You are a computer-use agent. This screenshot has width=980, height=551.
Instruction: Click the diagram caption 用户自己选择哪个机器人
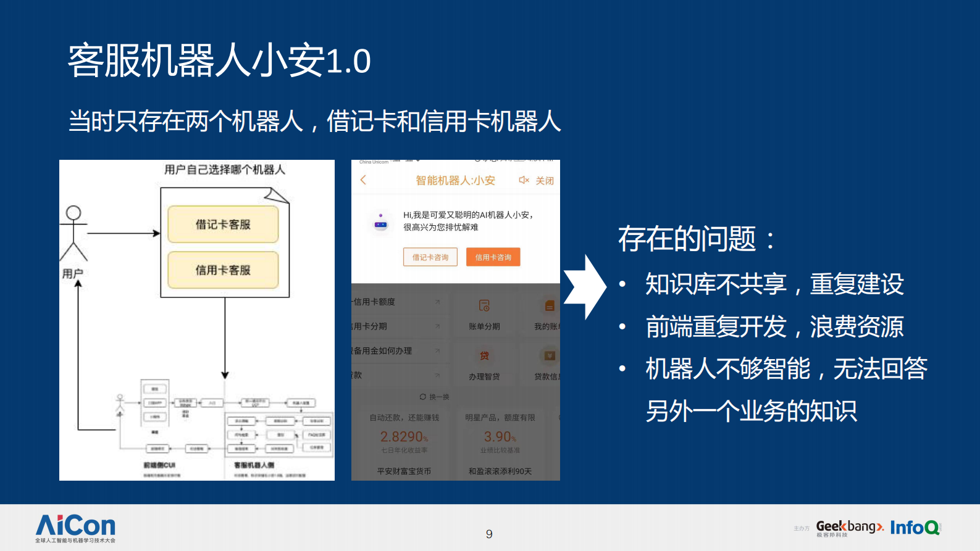[x=225, y=169]
